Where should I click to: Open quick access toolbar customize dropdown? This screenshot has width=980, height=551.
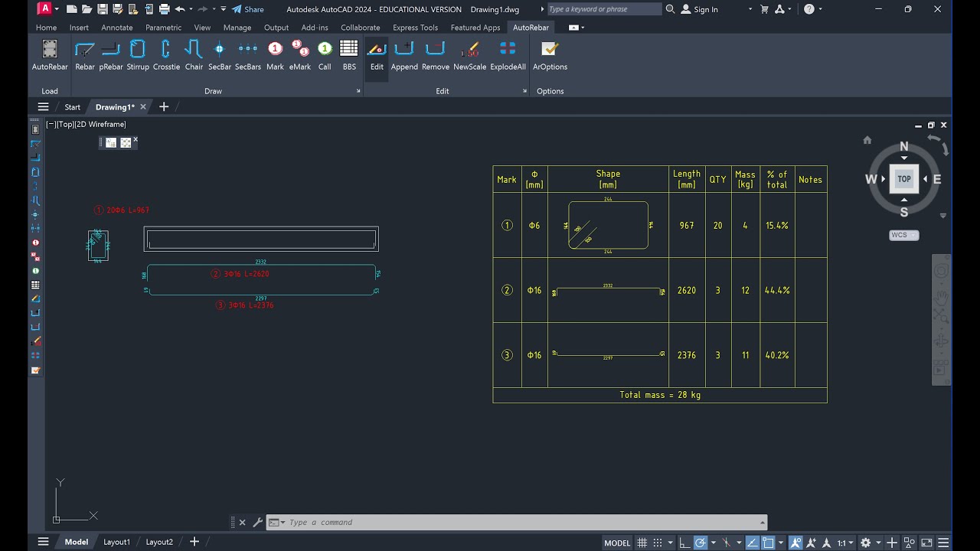point(224,9)
